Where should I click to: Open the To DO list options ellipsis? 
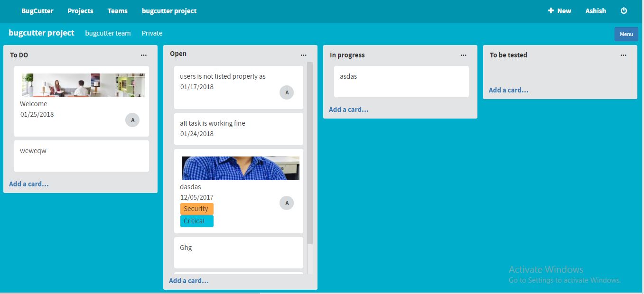tap(144, 55)
